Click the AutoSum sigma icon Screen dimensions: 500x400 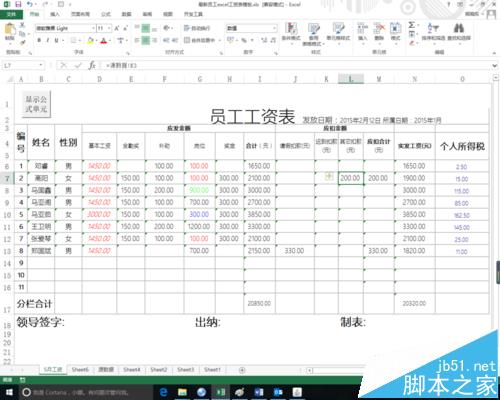point(412,25)
